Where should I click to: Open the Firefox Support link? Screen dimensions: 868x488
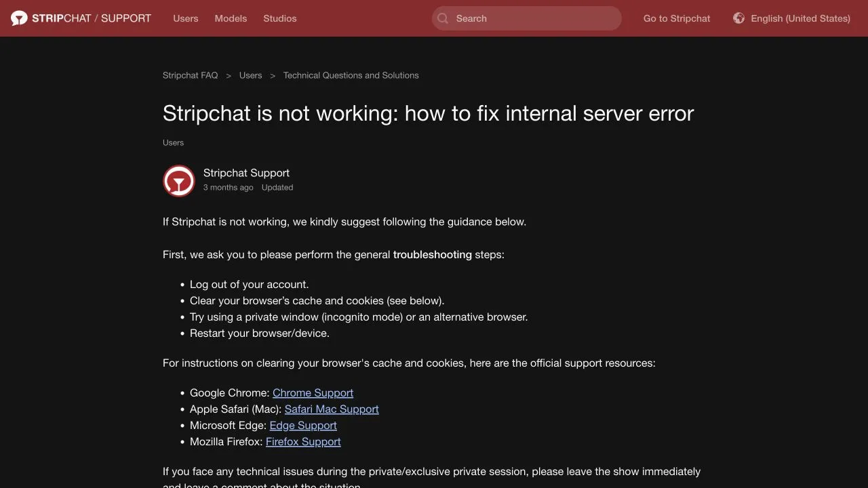pyautogui.click(x=303, y=442)
